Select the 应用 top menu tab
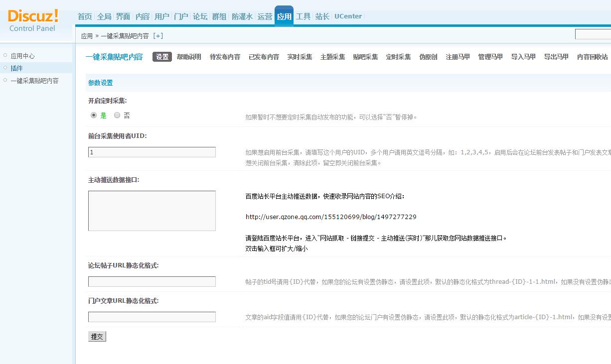This screenshot has height=364, width=611. coord(284,16)
